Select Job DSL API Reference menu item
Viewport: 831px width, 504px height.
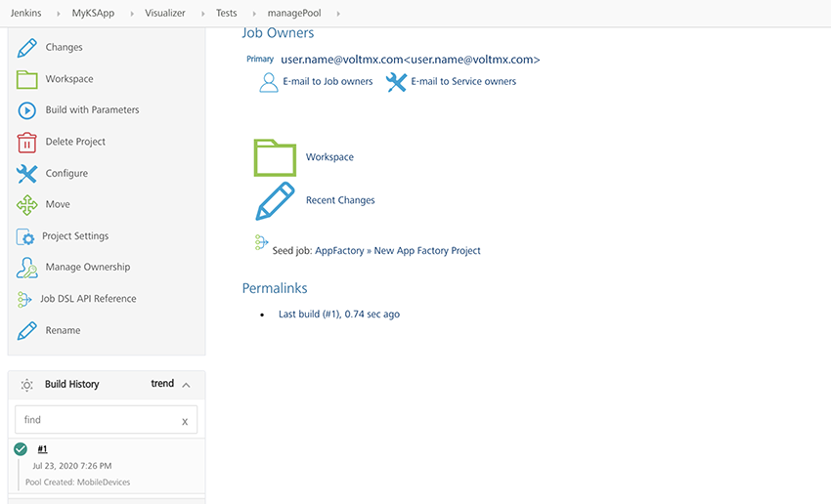click(88, 299)
